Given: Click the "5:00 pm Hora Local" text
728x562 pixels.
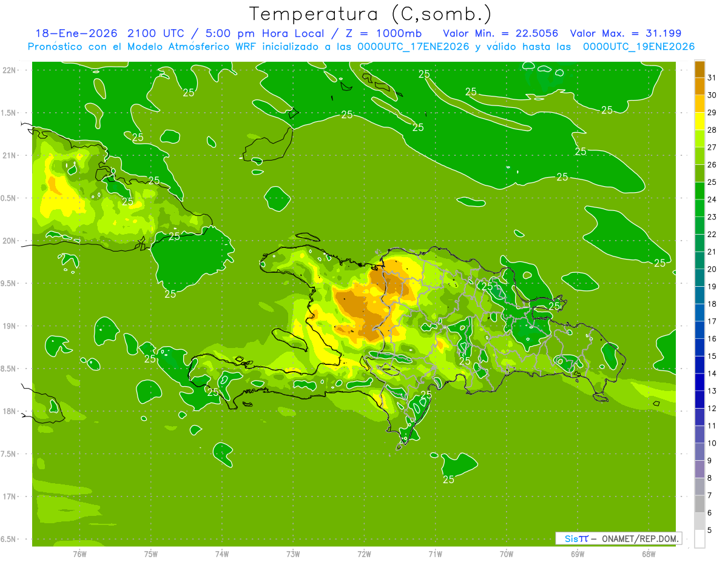Looking at the screenshot, I should [x=264, y=33].
